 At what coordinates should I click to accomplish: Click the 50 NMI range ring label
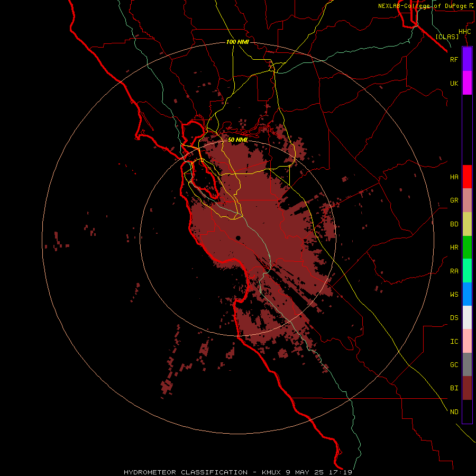tap(237, 140)
